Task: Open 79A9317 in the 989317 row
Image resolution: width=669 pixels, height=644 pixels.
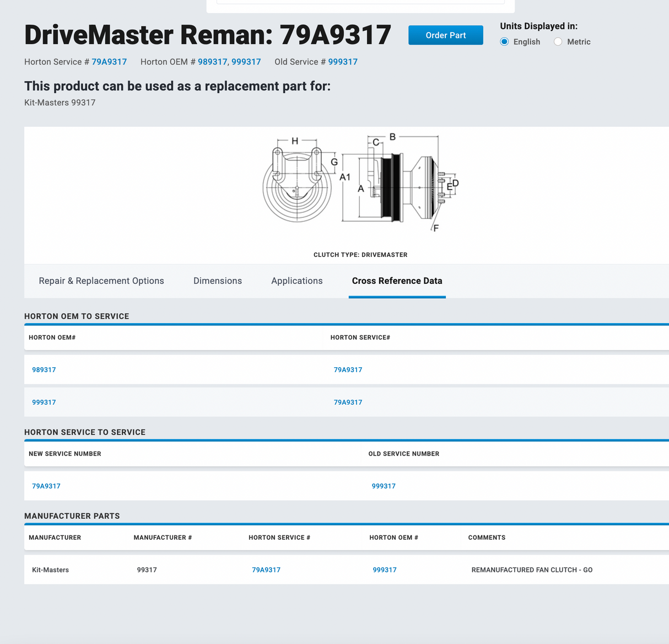Action: 348,370
